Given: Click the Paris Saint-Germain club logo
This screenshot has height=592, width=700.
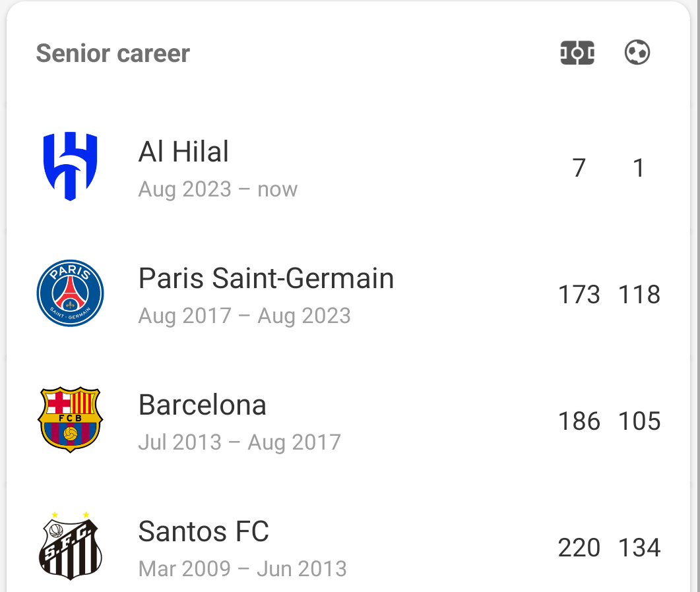Looking at the screenshot, I should pos(70,293).
